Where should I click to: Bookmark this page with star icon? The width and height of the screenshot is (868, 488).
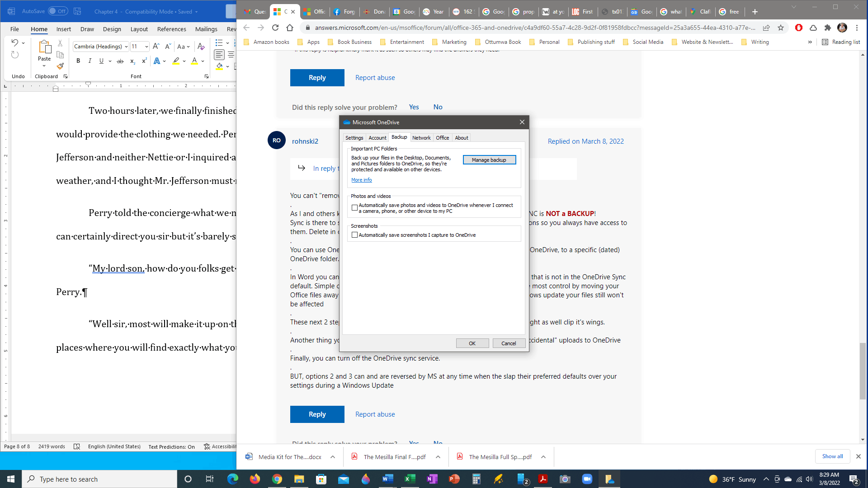(x=781, y=28)
